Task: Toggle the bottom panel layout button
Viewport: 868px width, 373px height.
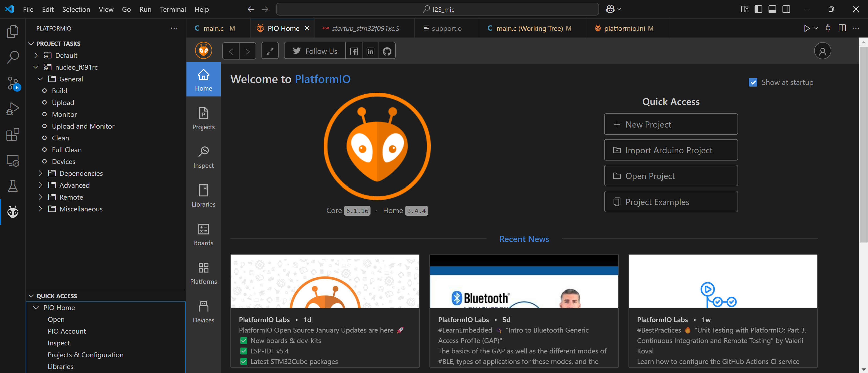Action: pyautogui.click(x=772, y=9)
